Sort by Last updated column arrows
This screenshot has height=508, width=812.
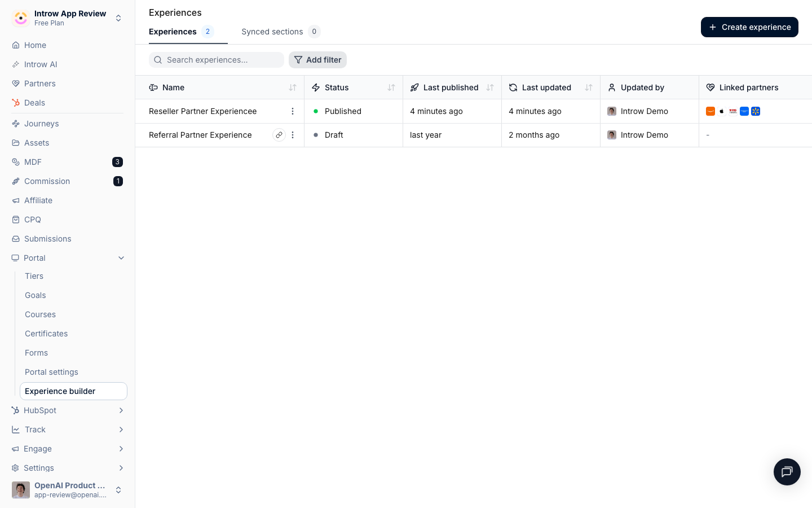(588, 87)
